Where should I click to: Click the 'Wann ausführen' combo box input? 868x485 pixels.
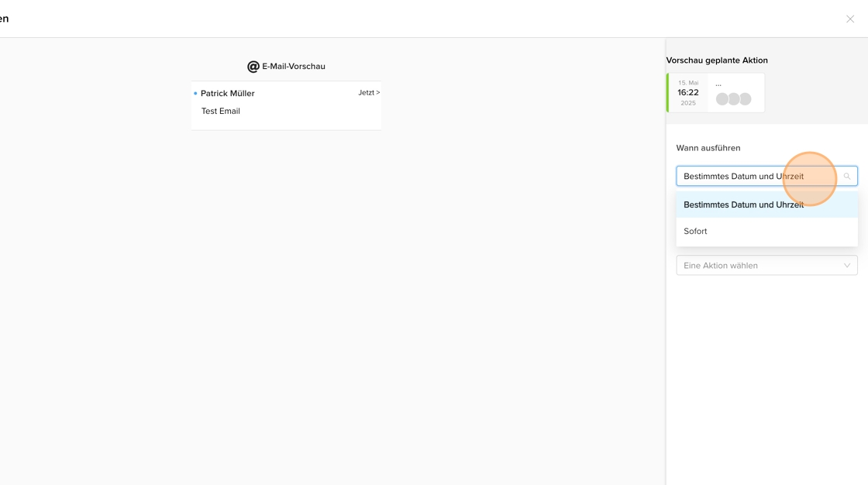pyautogui.click(x=766, y=176)
